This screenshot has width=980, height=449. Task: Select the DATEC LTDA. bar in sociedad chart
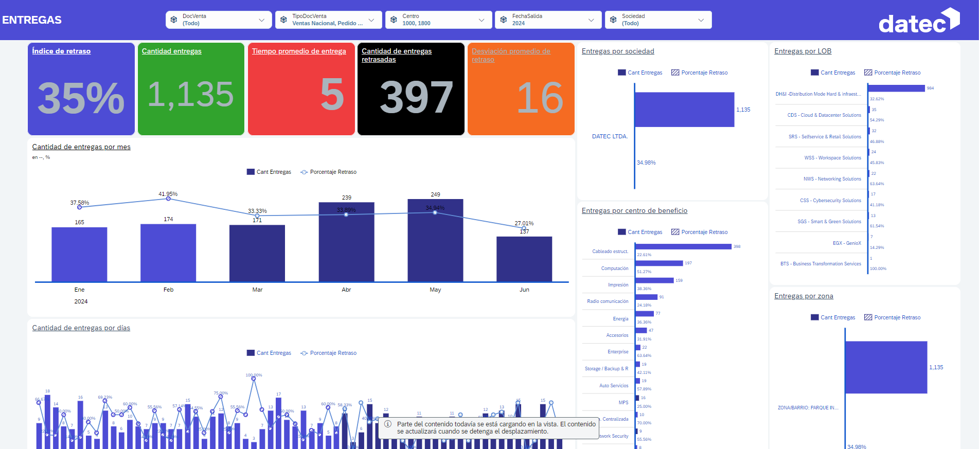[685, 110]
